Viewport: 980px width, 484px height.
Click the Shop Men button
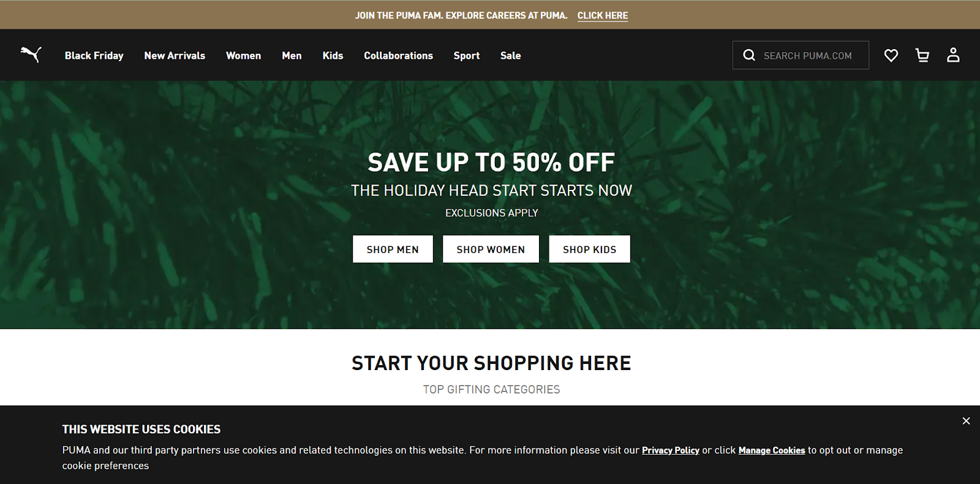[393, 249]
